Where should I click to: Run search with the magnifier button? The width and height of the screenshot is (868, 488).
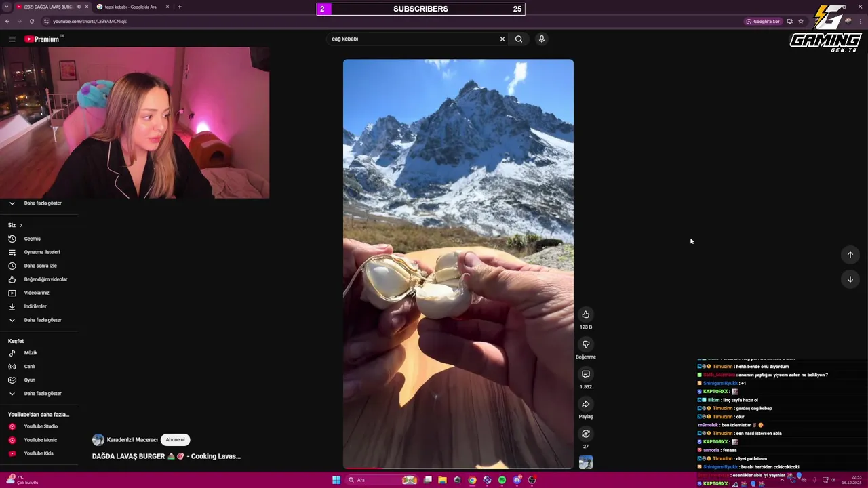click(519, 39)
